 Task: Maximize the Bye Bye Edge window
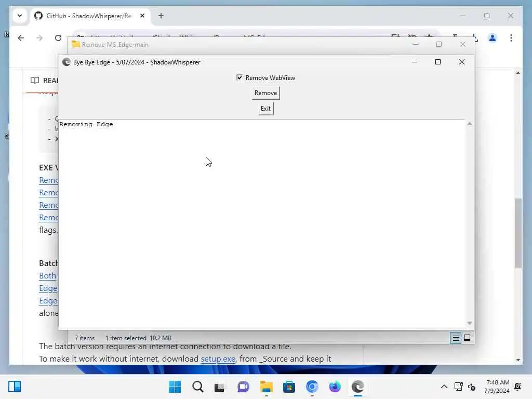[438, 62]
